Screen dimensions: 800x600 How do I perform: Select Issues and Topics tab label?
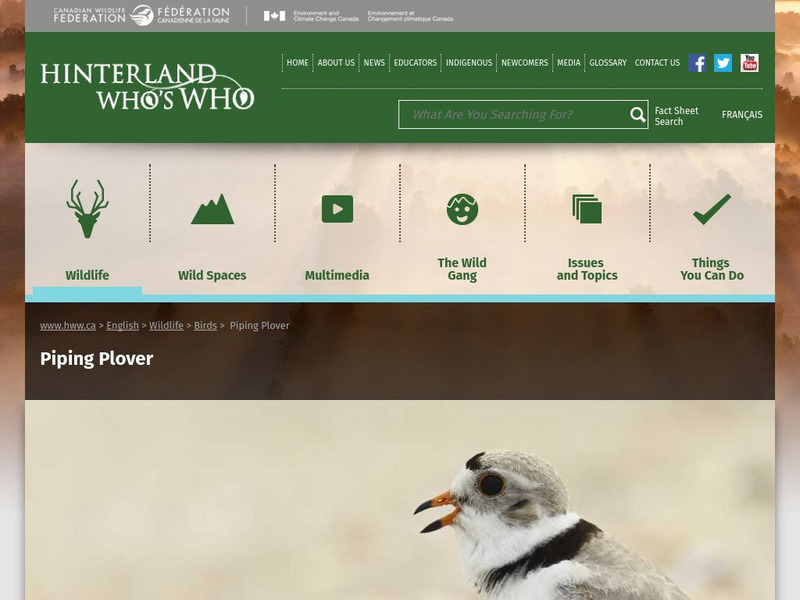[587, 269]
